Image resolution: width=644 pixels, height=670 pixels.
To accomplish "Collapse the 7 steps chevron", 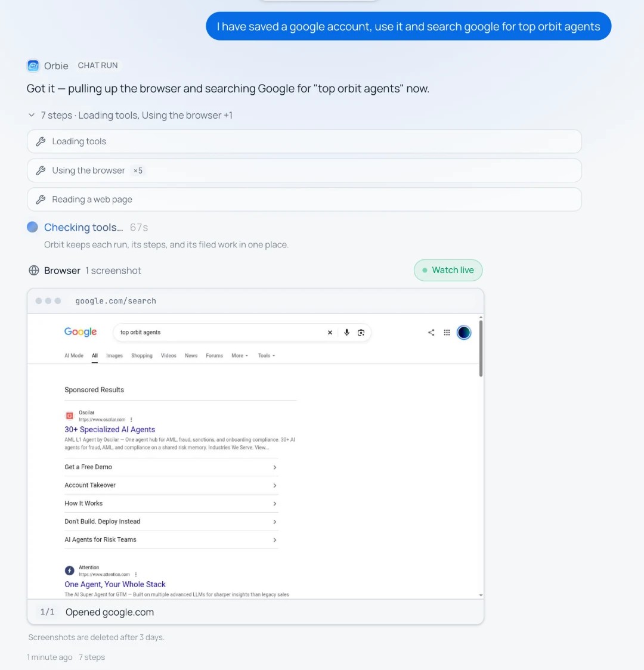I will (x=31, y=115).
